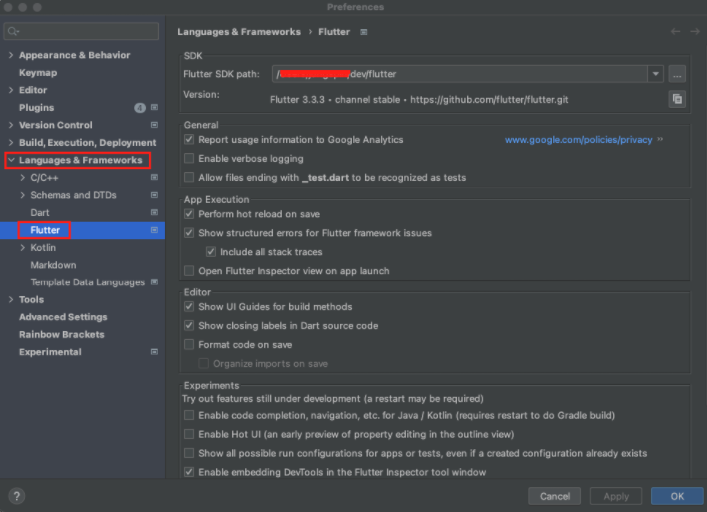
Task: Click the project-level icon beside Flutter row
Action: 154,230
